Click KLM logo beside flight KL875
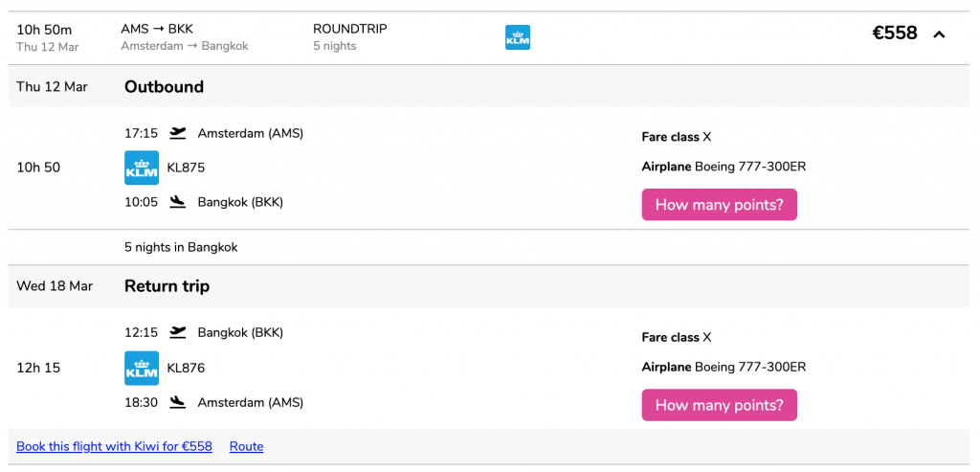The image size is (980, 472). click(142, 168)
